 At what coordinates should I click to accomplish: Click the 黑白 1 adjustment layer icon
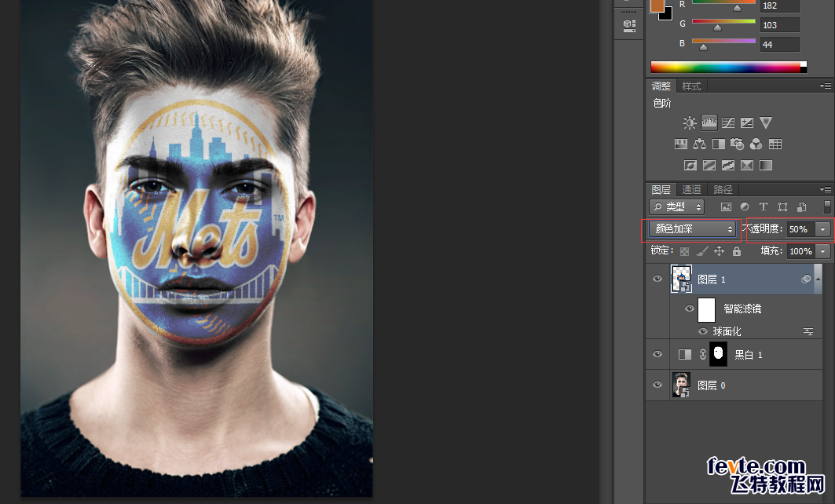[685, 355]
